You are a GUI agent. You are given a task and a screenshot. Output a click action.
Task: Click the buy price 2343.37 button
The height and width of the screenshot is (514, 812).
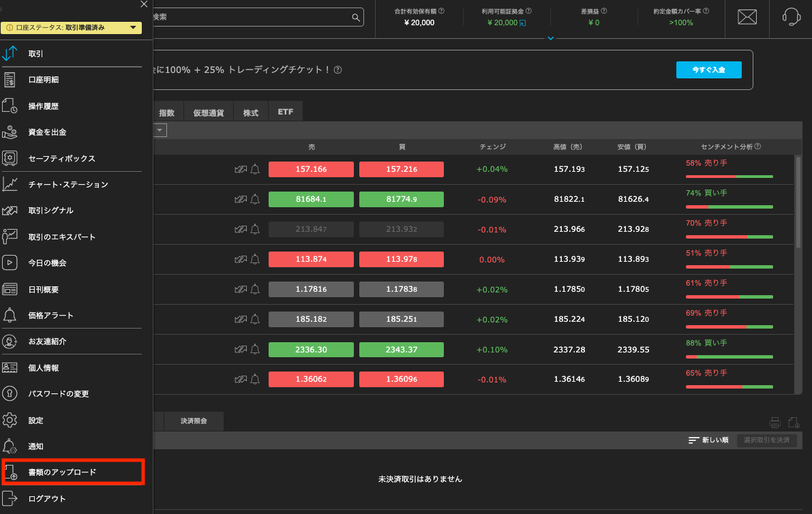402,350
